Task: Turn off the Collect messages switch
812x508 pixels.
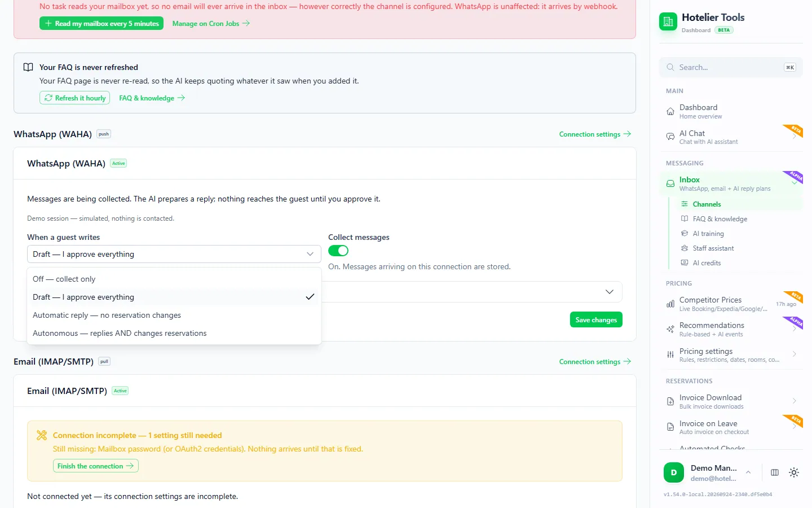Action: point(338,251)
